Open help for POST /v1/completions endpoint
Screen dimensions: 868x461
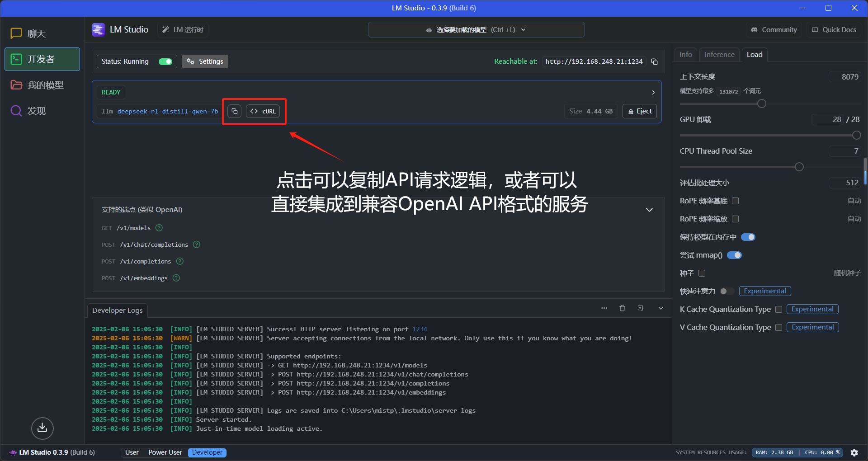tap(180, 261)
